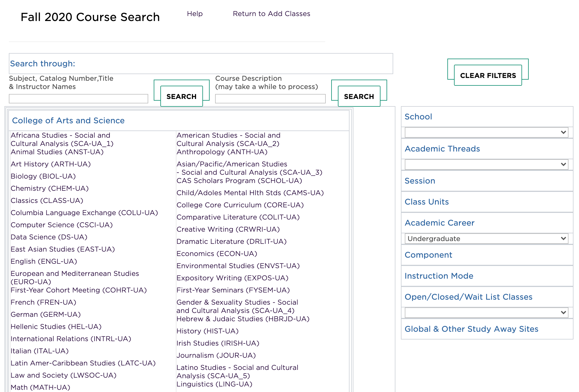The width and height of the screenshot is (579, 392).
Task: Select History (HIST-UA)
Action: (x=208, y=331)
